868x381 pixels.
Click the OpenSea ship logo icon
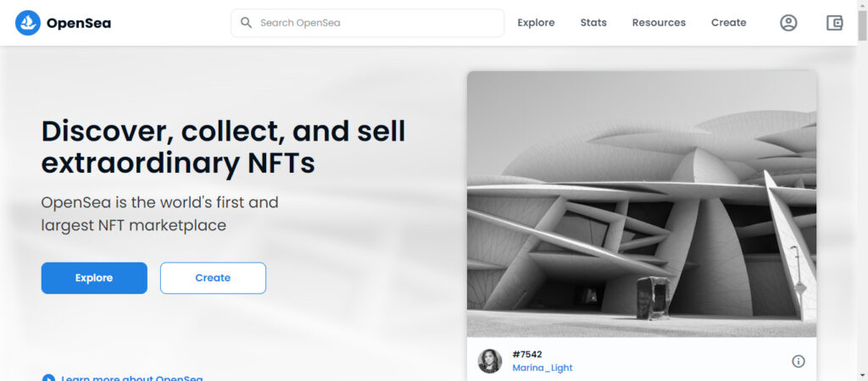click(27, 23)
